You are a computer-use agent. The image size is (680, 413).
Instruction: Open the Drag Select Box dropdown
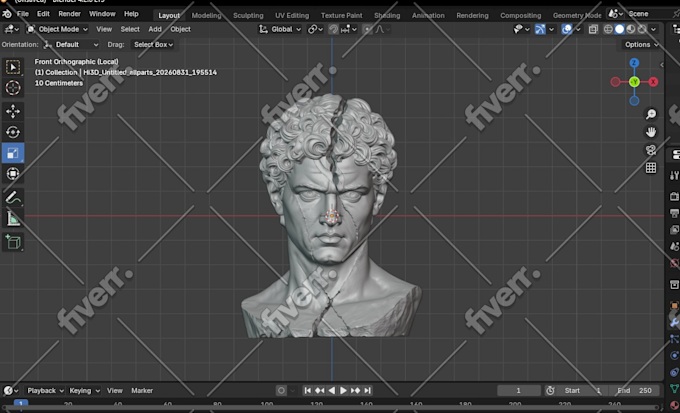(x=153, y=44)
